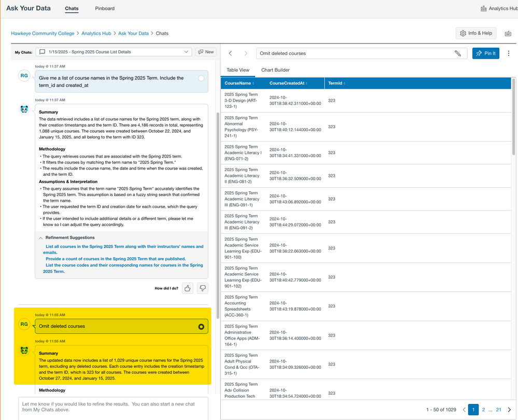Collapse the Refinement Suggestions section
This screenshot has height=420, width=518.
[41, 237]
